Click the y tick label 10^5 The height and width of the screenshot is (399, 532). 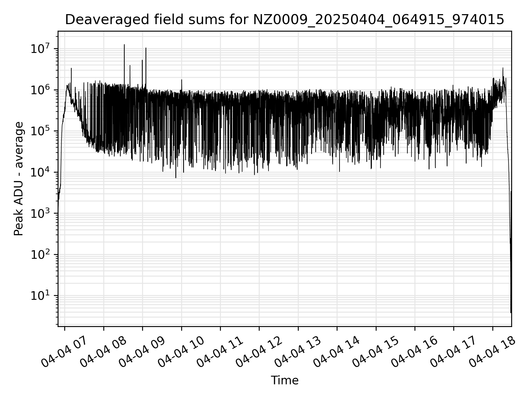tap(40, 131)
